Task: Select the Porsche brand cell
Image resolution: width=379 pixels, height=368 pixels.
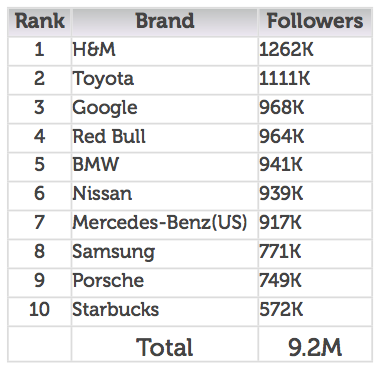Action: [165, 282]
